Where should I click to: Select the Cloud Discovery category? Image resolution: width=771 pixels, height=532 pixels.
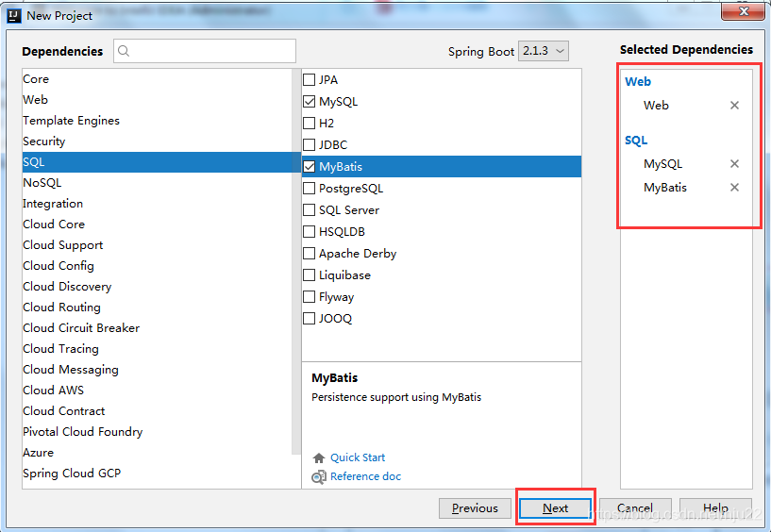158,287
